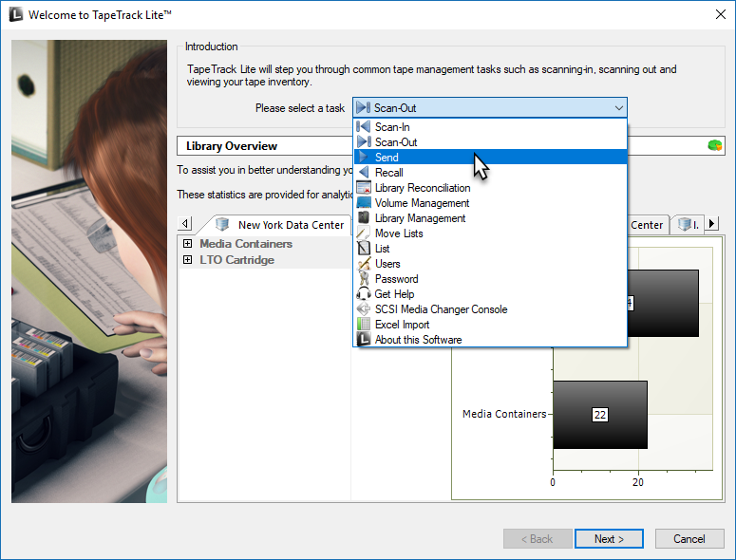Expand the Media Containers tree node
Screen dimensions: 736x560
point(187,243)
